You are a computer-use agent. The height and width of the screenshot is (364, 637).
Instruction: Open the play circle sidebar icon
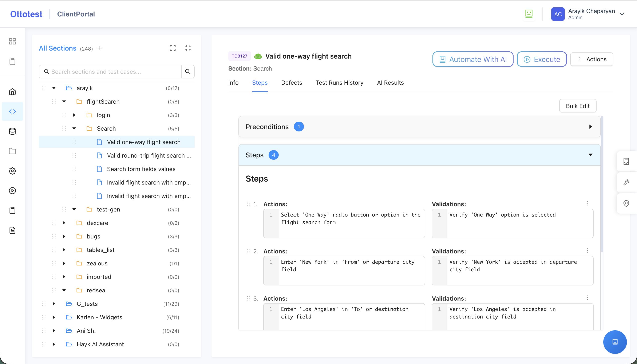coord(12,191)
